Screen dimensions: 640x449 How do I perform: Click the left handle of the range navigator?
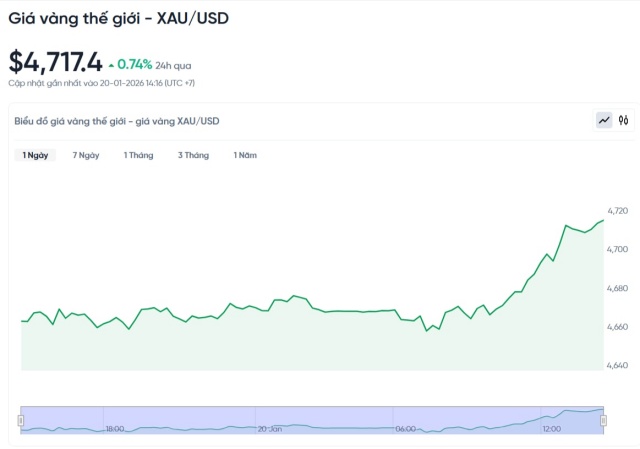(21, 420)
